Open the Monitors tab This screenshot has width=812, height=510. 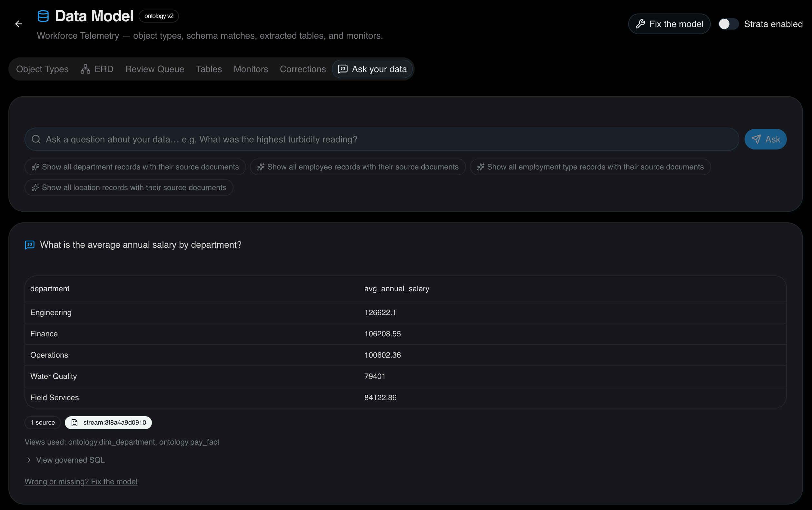click(x=251, y=69)
